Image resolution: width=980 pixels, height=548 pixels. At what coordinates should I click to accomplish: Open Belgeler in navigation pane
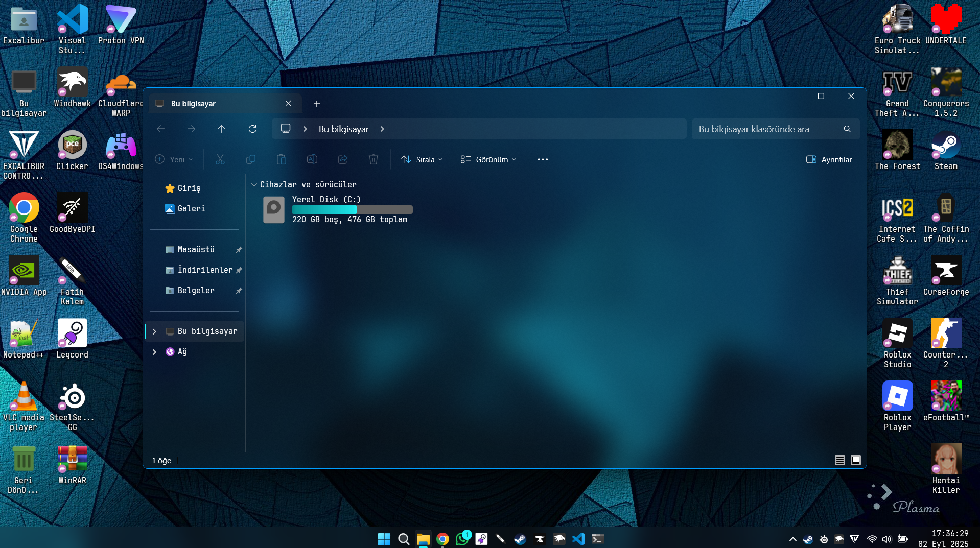(190, 290)
